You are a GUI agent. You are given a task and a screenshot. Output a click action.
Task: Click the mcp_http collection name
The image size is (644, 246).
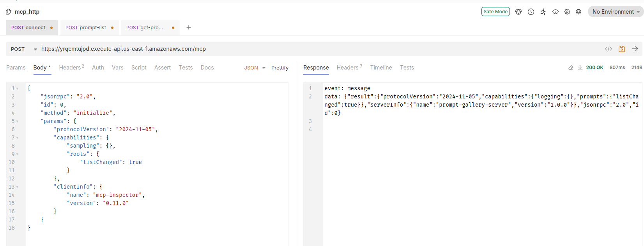click(x=27, y=12)
